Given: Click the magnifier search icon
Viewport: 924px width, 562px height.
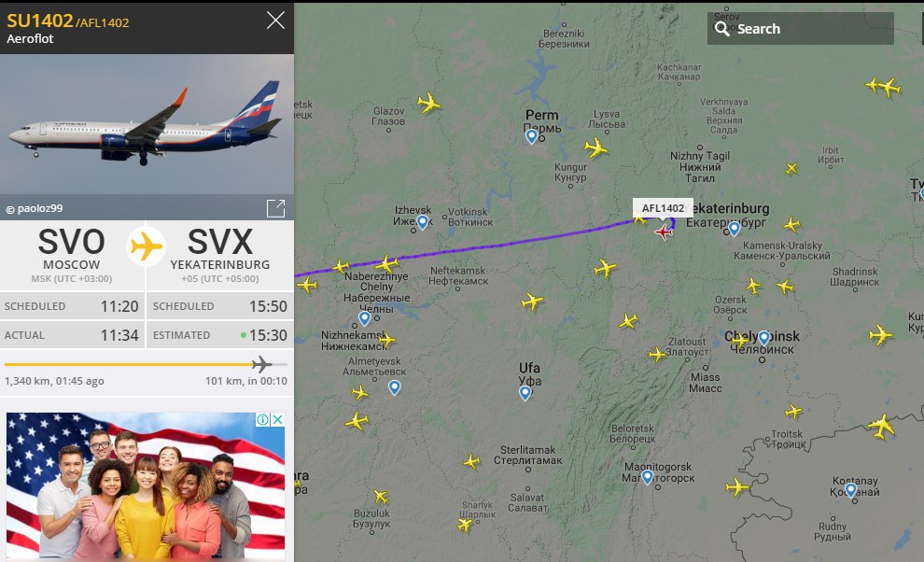Looking at the screenshot, I should pos(721,29).
